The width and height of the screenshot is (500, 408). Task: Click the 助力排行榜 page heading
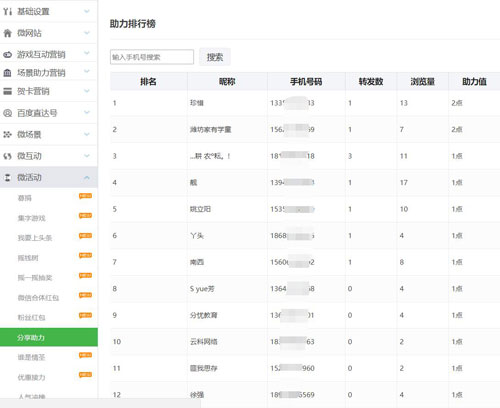[x=133, y=24]
